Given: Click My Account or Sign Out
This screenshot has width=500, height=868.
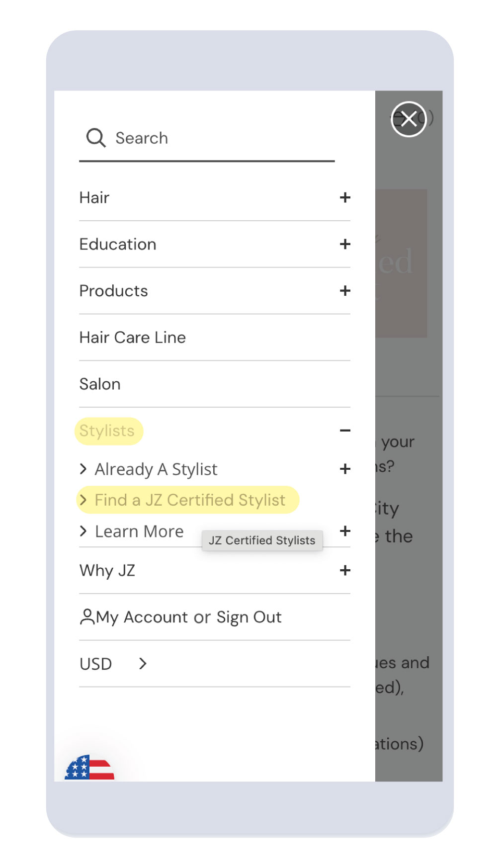Looking at the screenshot, I should tap(189, 617).
